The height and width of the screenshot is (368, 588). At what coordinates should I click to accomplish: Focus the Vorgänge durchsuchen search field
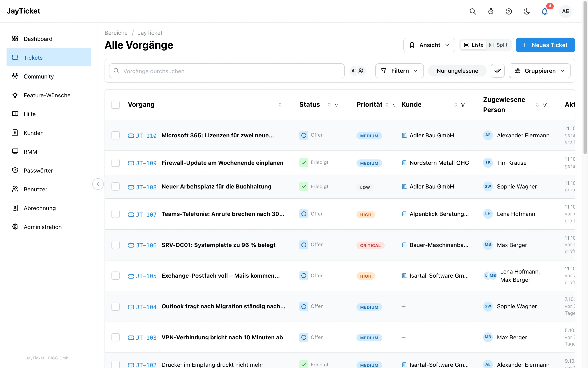tap(227, 71)
